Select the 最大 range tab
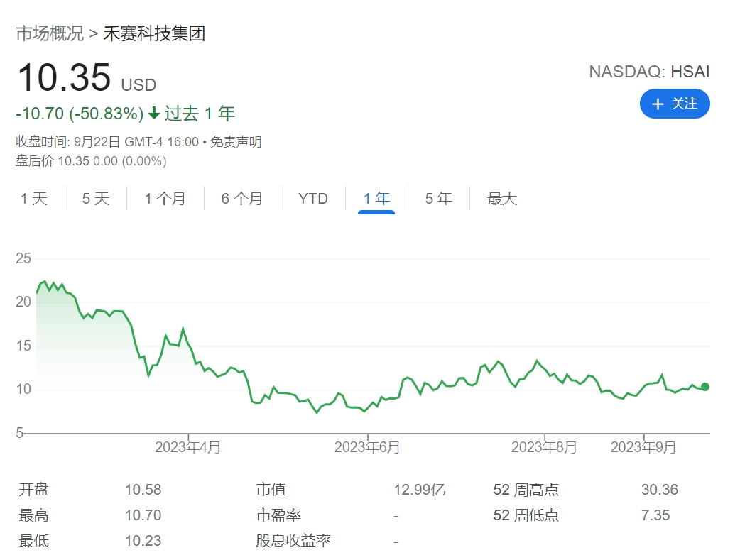 point(502,199)
